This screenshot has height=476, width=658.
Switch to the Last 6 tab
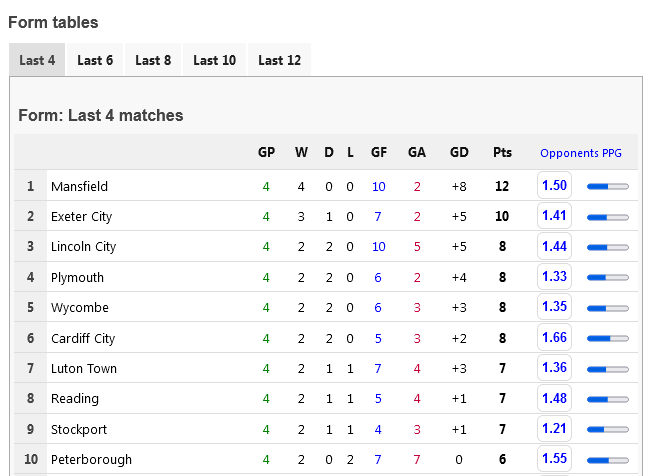click(95, 60)
